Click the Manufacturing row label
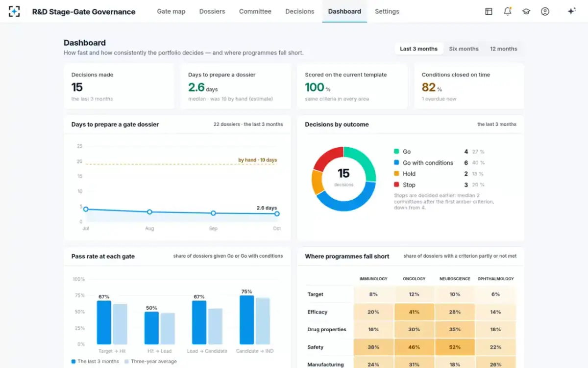 [325, 365]
